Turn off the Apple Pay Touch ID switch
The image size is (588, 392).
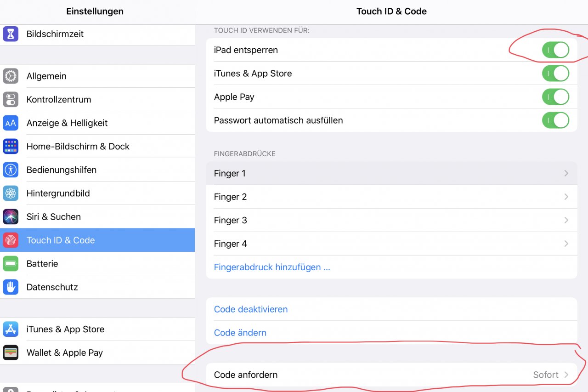coord(555,97)
